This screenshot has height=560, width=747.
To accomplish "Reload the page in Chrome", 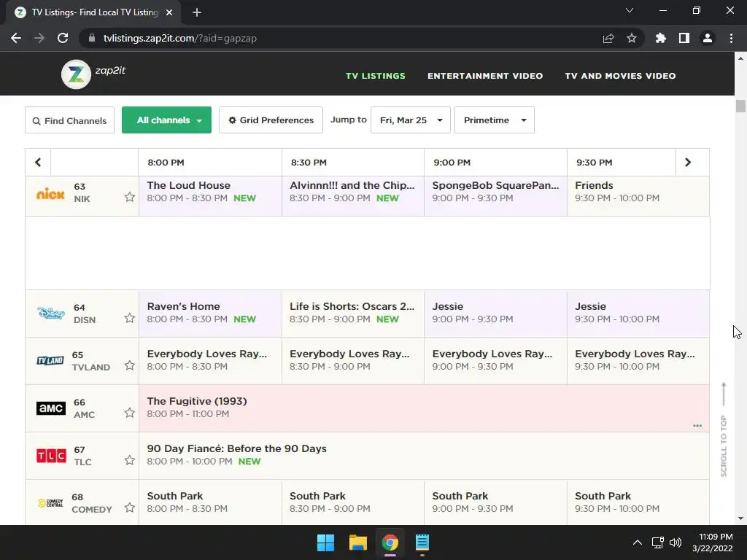I will 63,38.
